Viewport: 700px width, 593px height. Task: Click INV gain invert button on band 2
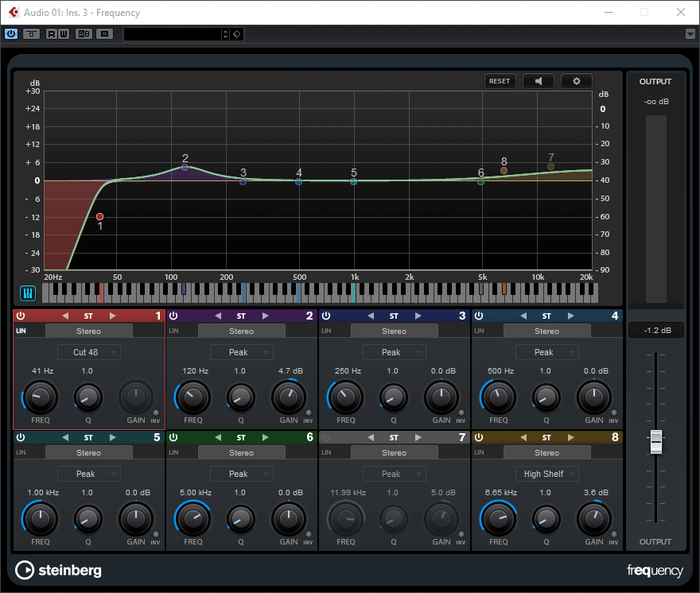(x=309, y=413)
